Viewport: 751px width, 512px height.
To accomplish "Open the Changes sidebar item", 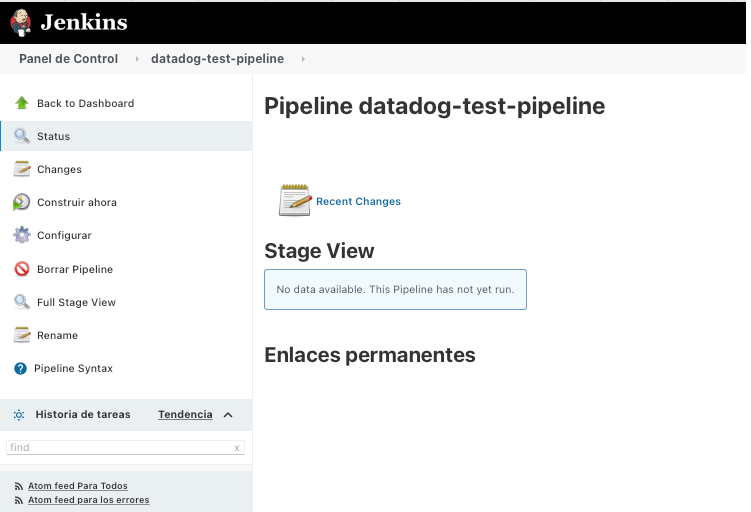I will [59, 170].
